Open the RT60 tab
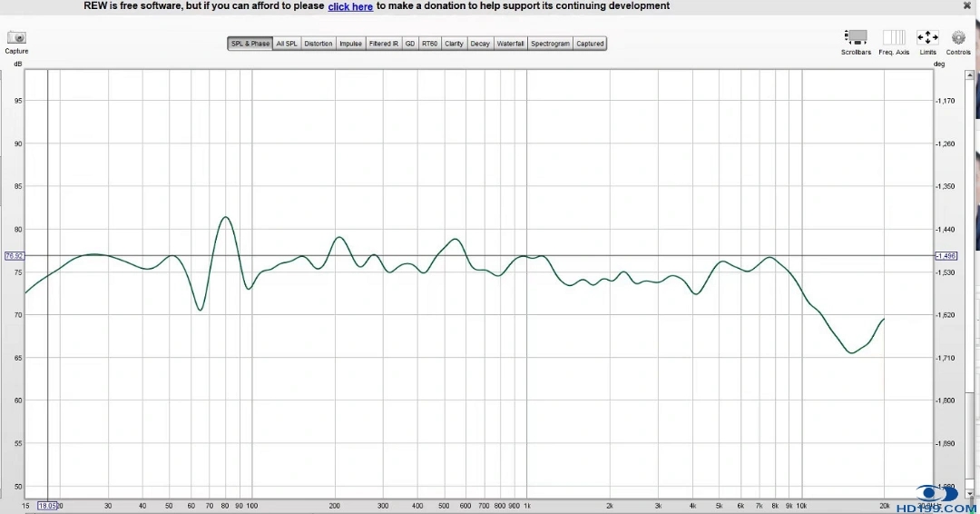Viewport: 980px width, 514px height. pos(429,44)
